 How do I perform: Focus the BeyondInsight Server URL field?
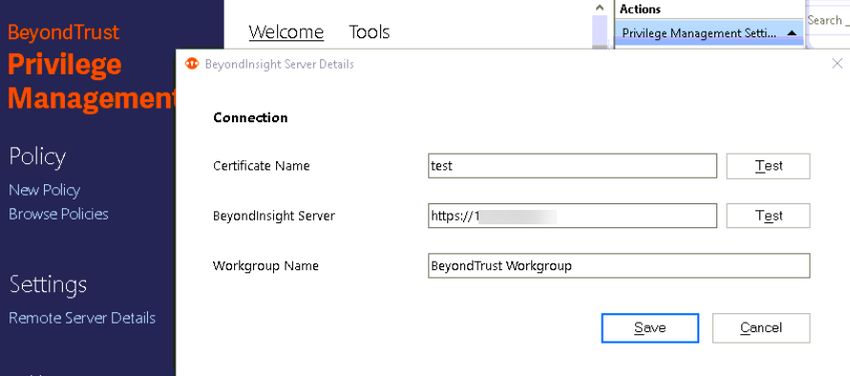coord(572,216)
